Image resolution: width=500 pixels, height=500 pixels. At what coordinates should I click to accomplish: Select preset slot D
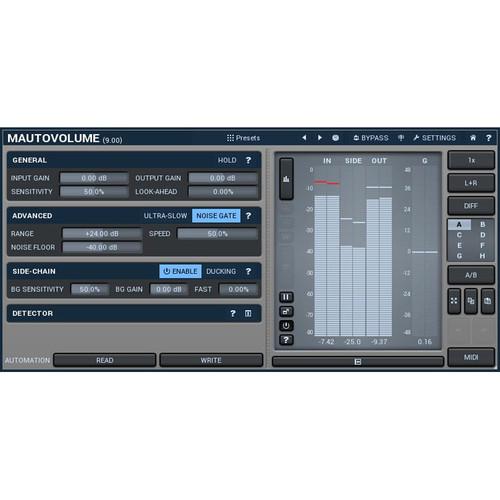(482, 235)
